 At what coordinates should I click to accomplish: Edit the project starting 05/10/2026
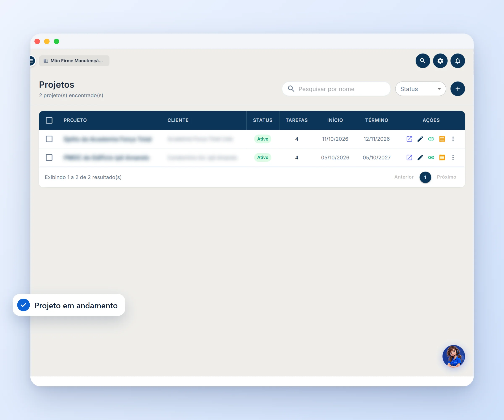420,157
